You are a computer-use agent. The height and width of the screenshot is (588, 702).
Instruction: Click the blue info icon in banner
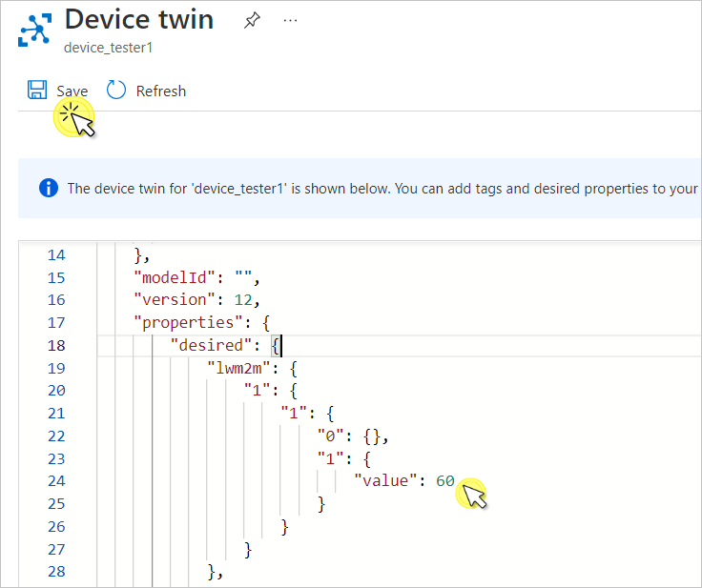(49, 188)
